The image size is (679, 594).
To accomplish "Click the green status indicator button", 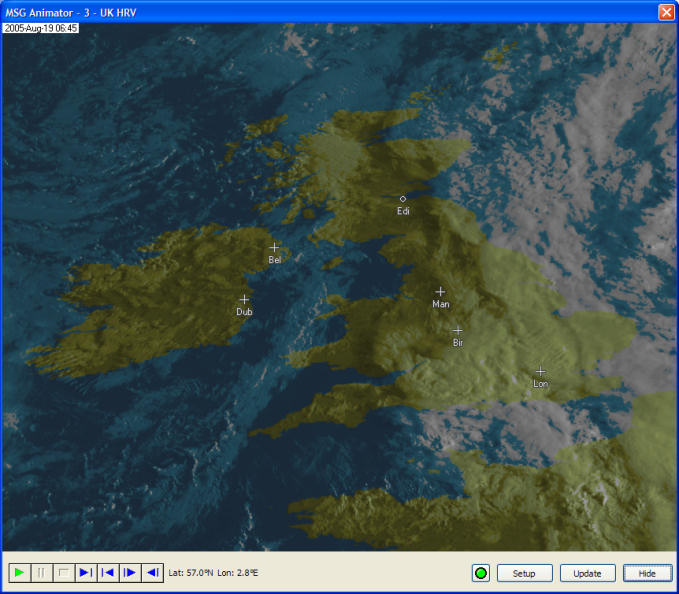I will coord(481,573).
